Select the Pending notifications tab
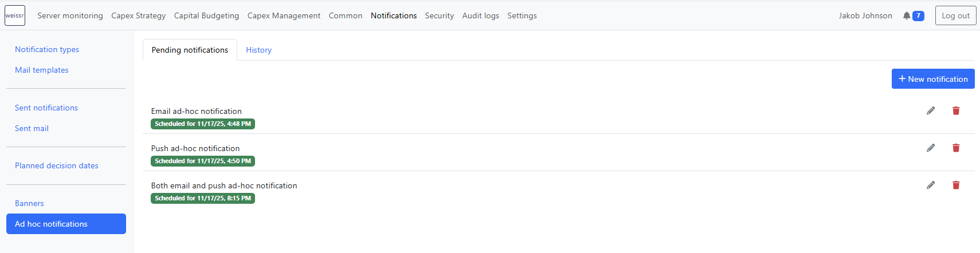 [x=190, y=50]
